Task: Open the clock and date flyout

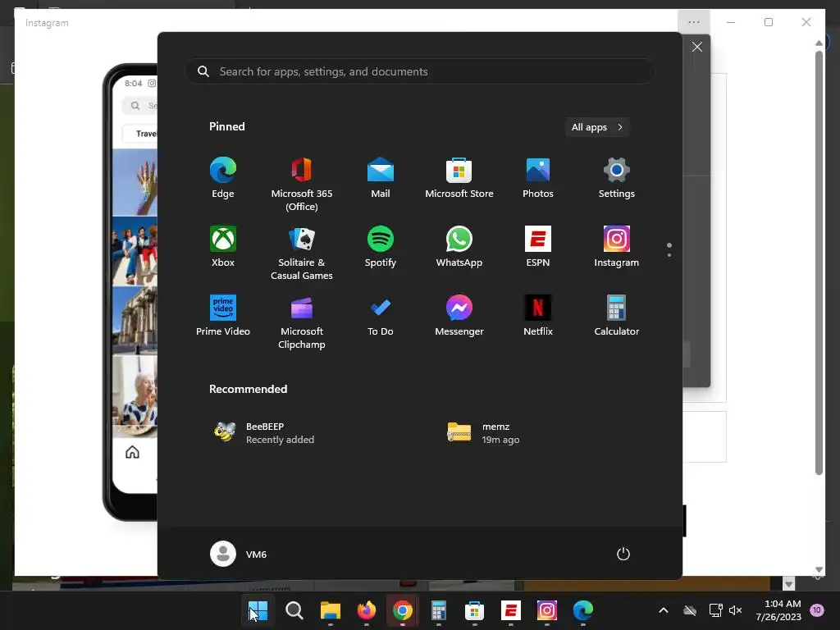Action: pos(778,610)
